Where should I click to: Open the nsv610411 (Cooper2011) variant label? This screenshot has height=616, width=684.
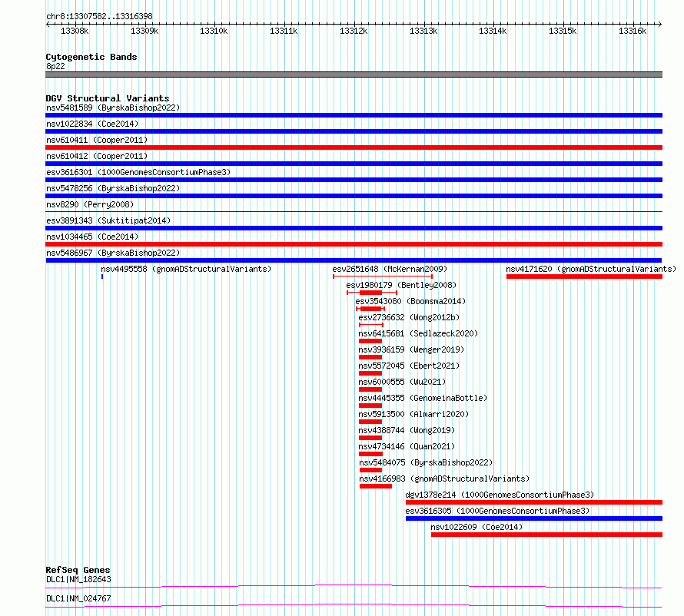coord(97,140)
